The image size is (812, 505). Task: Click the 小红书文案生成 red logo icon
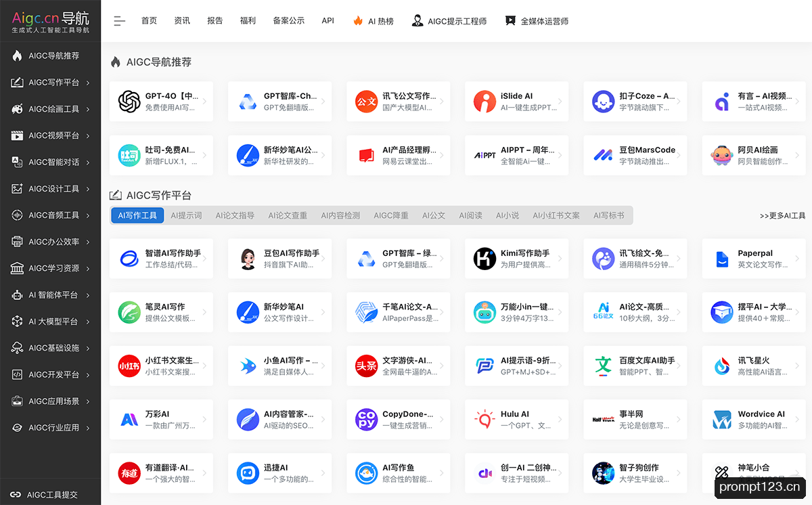(129, 366)
